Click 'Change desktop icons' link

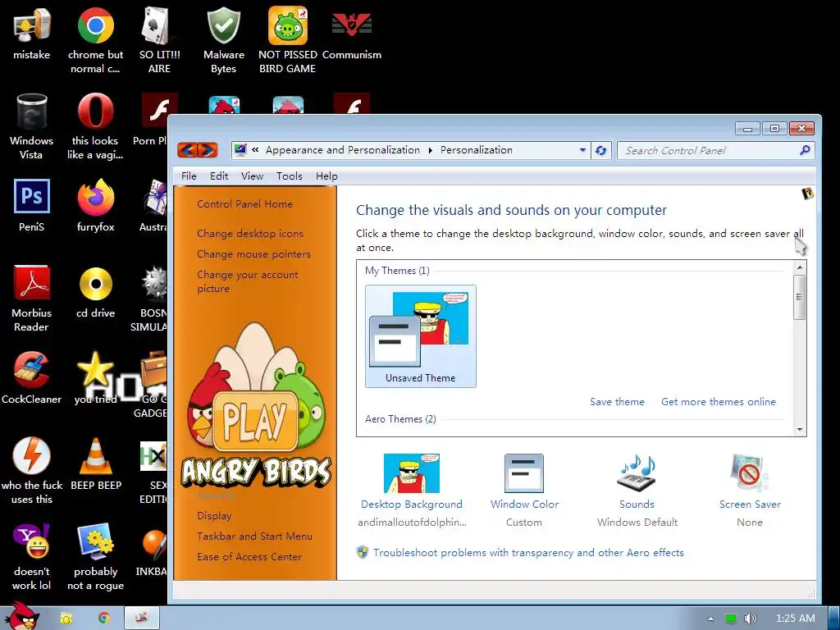(x=250, y=234)
